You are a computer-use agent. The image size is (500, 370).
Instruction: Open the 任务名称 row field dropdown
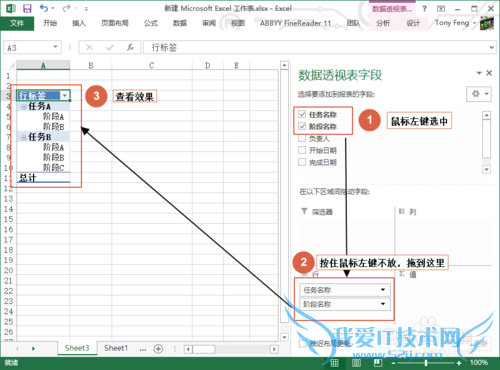pyautogui.click(x=383, y=290)
